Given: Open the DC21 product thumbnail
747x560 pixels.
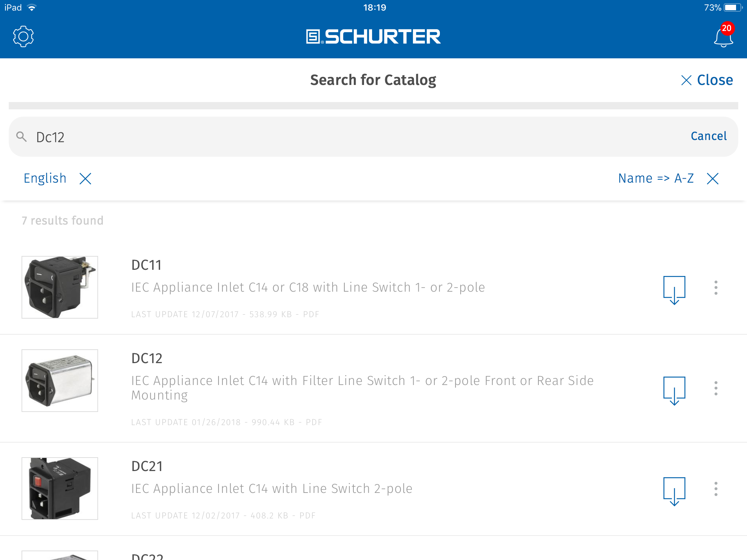Looking at the screenshot, I should pos(60,489).
